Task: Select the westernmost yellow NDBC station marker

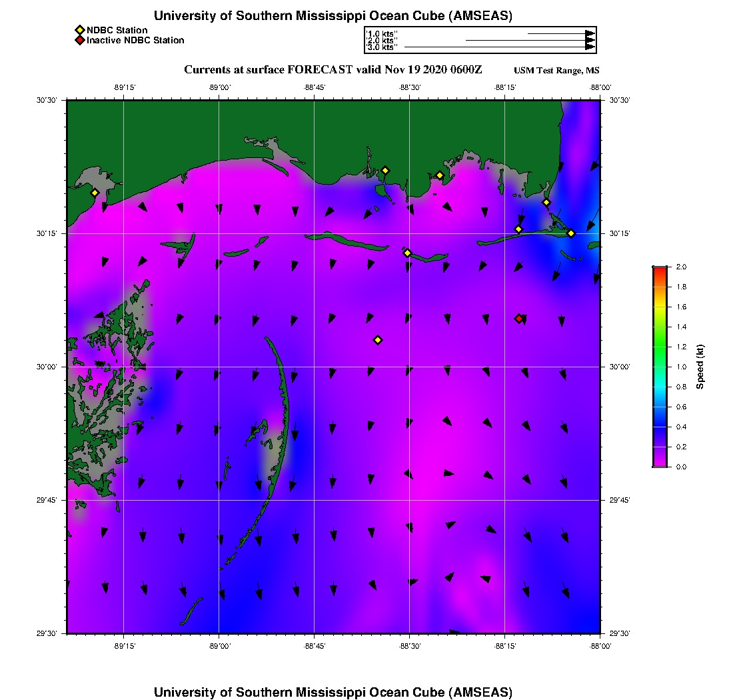Action: [x=95, y=193]
